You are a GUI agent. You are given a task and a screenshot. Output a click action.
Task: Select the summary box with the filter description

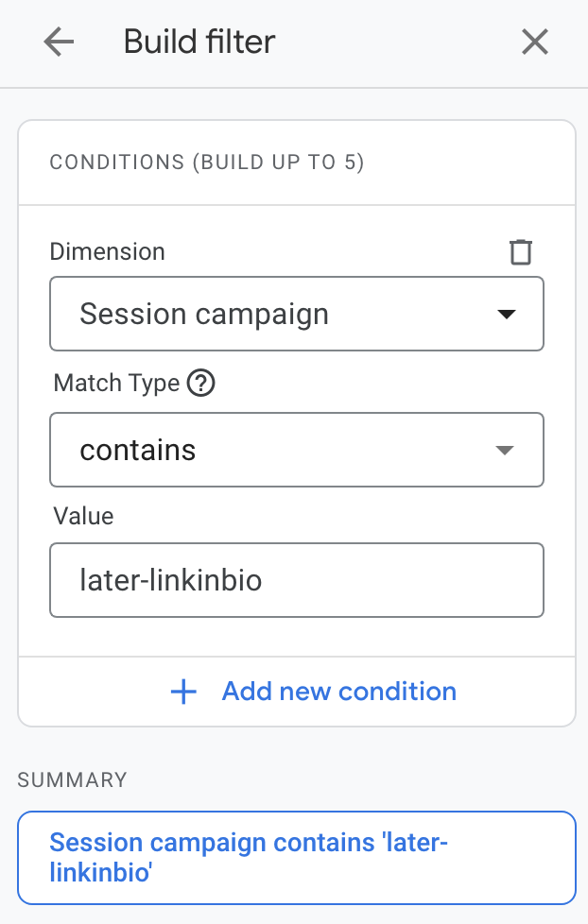[x=297, y=858]
